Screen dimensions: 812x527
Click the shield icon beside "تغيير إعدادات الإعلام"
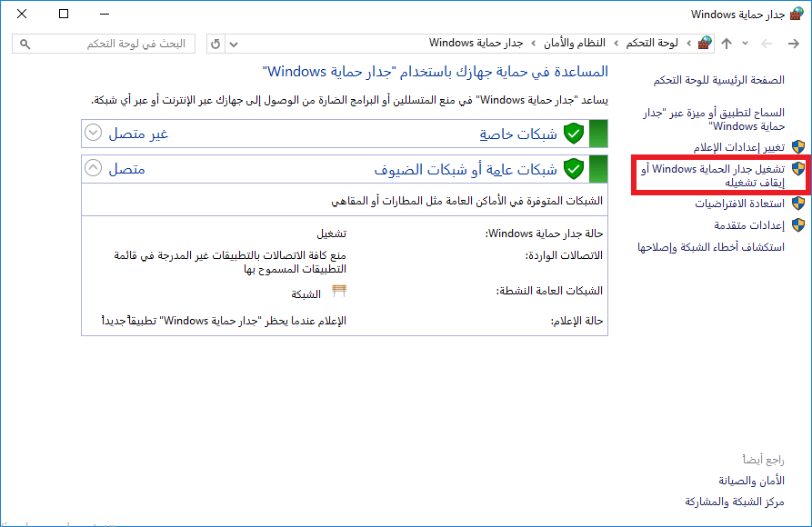click(x=798, y=147)
